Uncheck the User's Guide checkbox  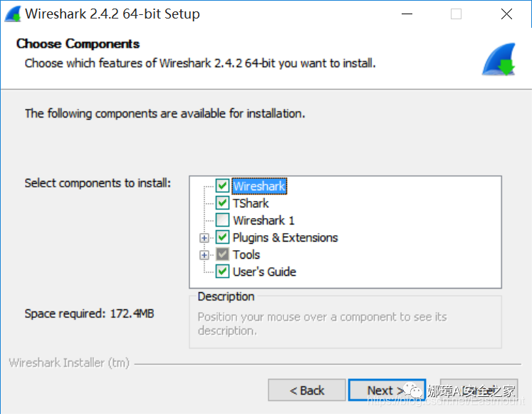[x=222, y=271]
